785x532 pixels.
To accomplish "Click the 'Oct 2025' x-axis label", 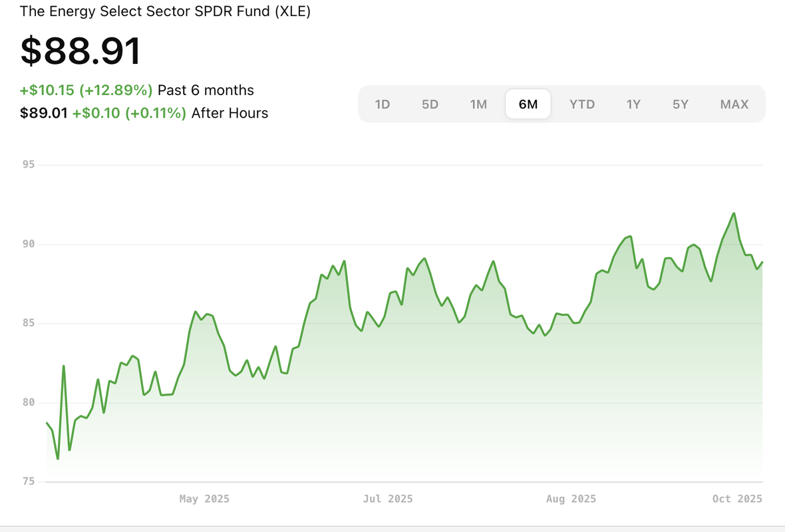I will point(738,499).
